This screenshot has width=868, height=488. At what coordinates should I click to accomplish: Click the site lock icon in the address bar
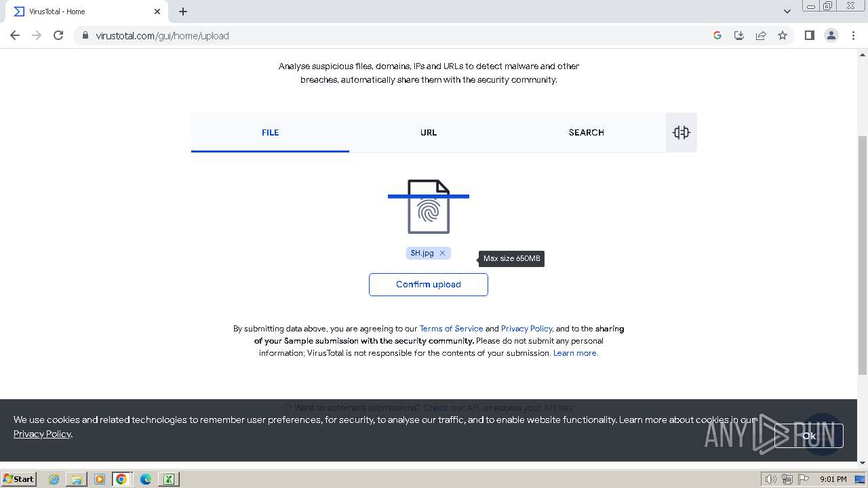click(85, 35)
